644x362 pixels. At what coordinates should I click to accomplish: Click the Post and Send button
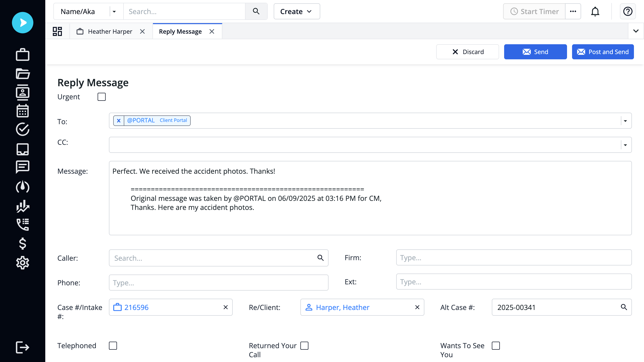[x=603, y=52]
